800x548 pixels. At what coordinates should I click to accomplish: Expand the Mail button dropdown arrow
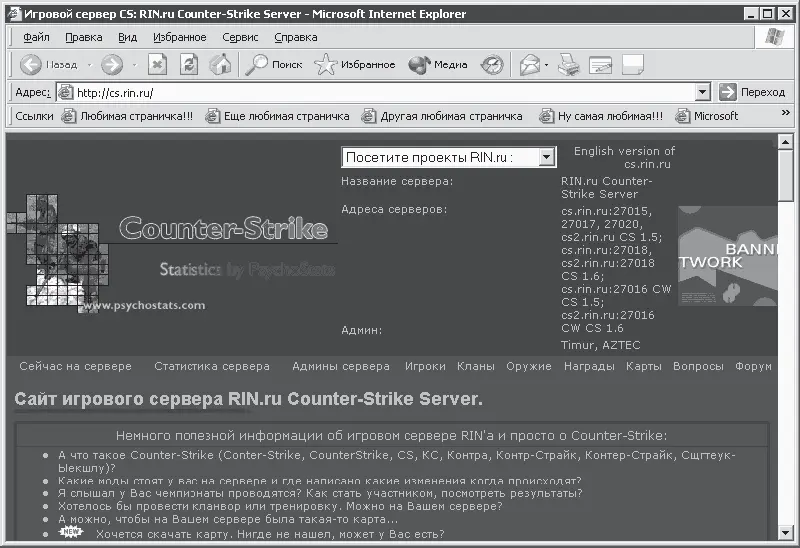546,65
